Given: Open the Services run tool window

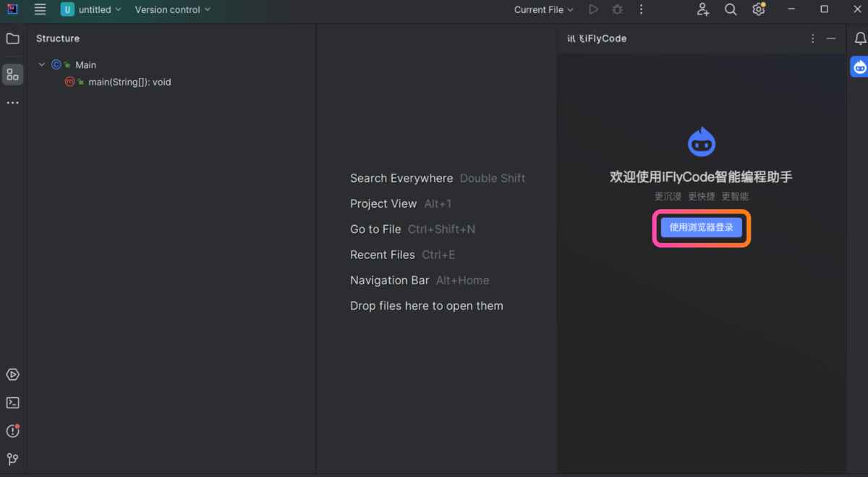Looking at the screenshot, I should 12,374.
